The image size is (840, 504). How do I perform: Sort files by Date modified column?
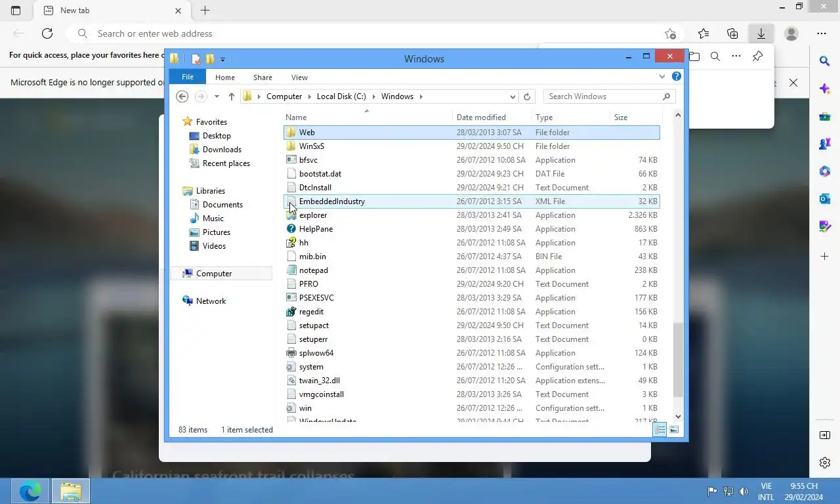point(481,117)
